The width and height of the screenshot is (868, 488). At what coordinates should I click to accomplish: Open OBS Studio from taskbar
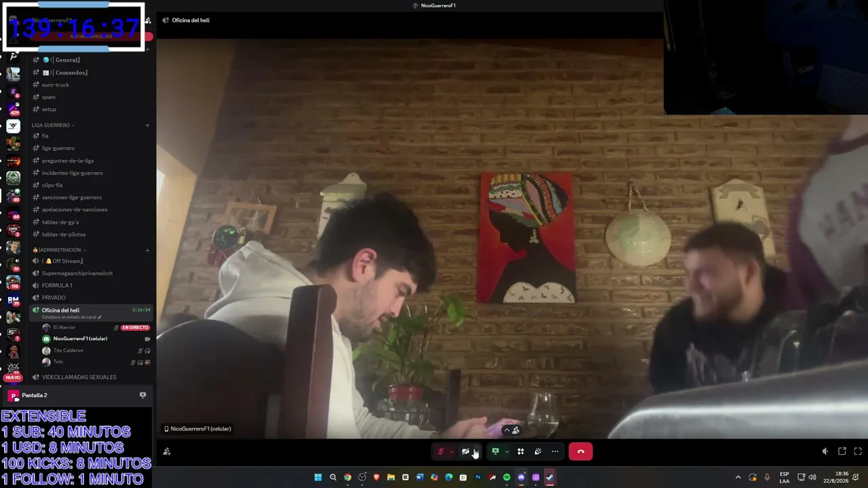point(362,477)
